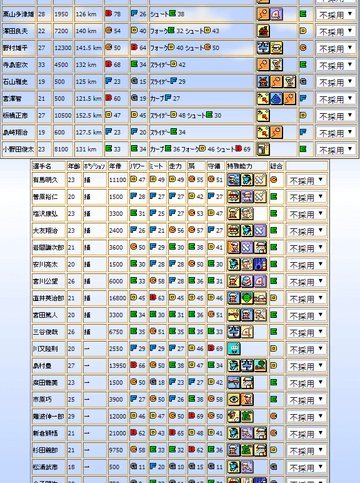Click the first ability icon in the 11100 salary row
The image size is (360, 483).
(233, 180)
